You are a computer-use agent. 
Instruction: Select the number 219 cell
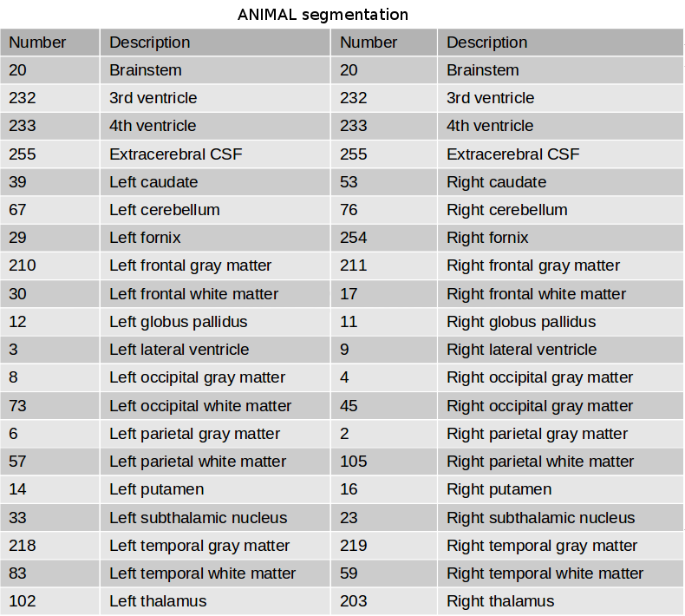pyautogui.click(x=383, y=546)
